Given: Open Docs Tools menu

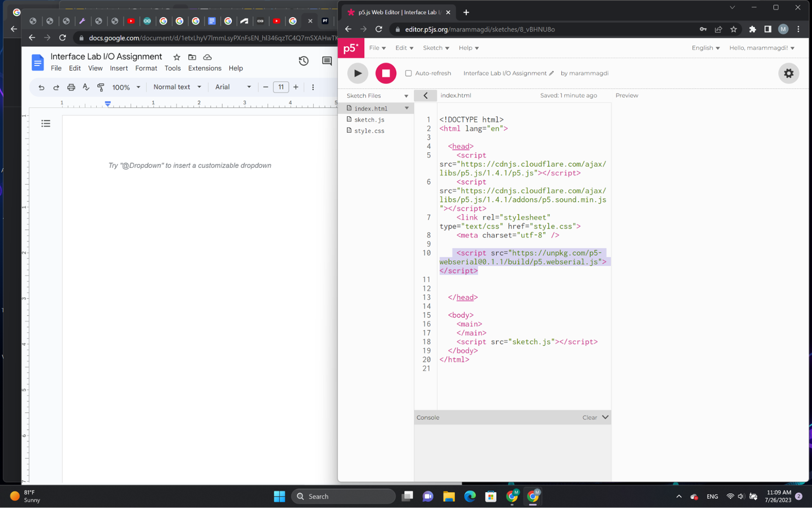Looking at the screenshot, I should tap(173, 68).
